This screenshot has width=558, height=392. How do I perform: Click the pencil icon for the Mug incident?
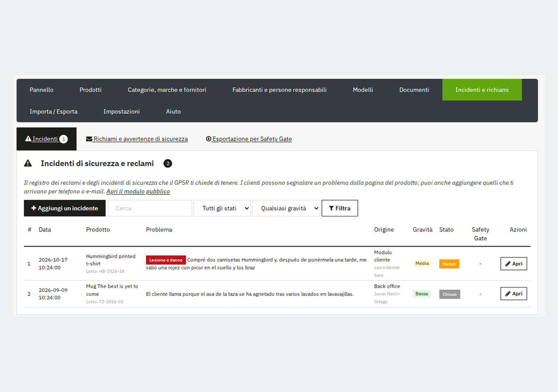tap(508, 294)
